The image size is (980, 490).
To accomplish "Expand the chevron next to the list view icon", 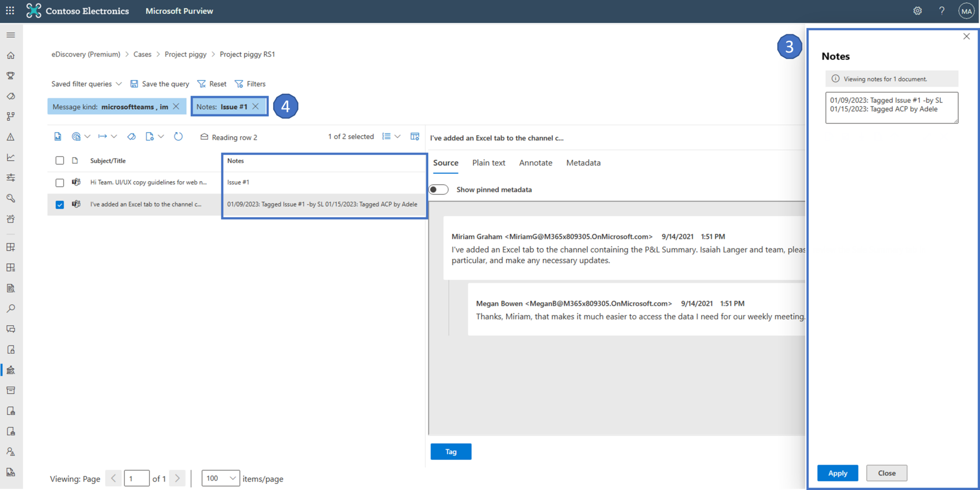I will pyautogui.click(x=398, y=136).
